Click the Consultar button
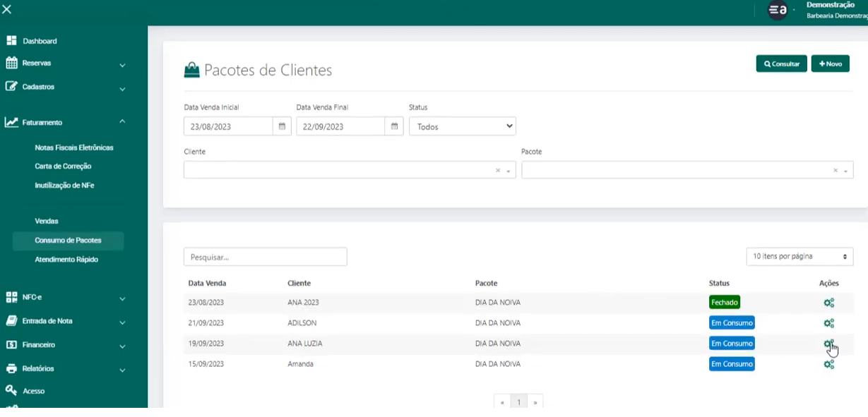 pyautogui.click(x=781, y=64)
